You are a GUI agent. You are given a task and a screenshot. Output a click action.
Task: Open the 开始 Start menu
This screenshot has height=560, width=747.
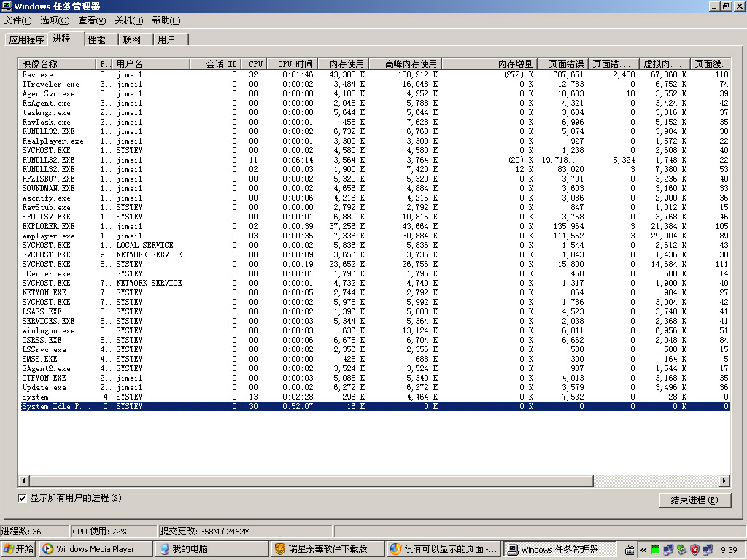18,549
